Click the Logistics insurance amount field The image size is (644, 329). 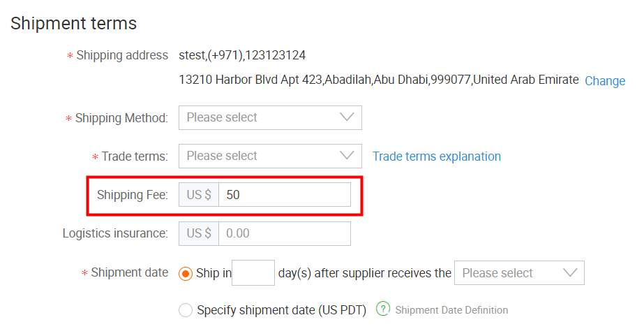pos(285,233)
